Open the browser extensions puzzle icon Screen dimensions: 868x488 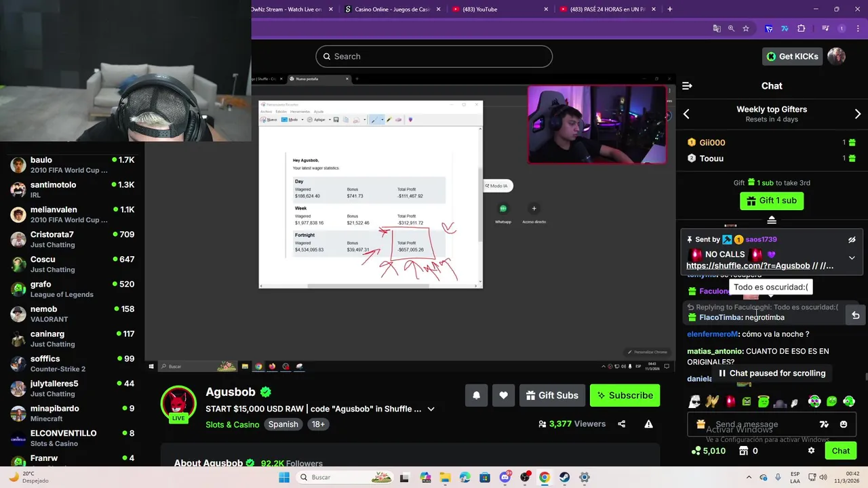(802, 28)
